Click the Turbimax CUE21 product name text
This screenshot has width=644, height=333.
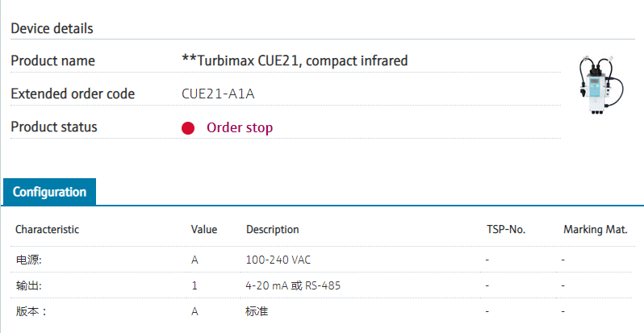pos(295,60)
